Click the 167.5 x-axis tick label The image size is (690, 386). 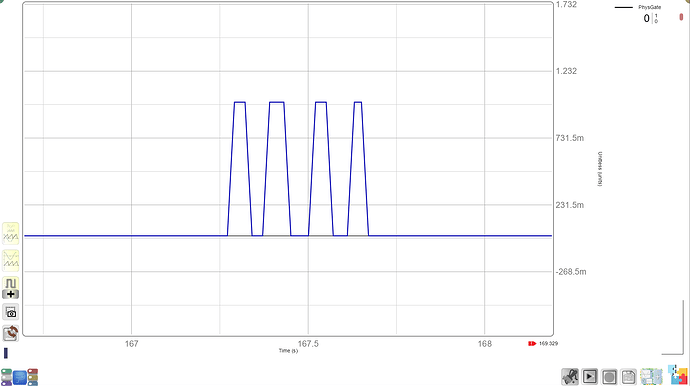pos(308,344)
